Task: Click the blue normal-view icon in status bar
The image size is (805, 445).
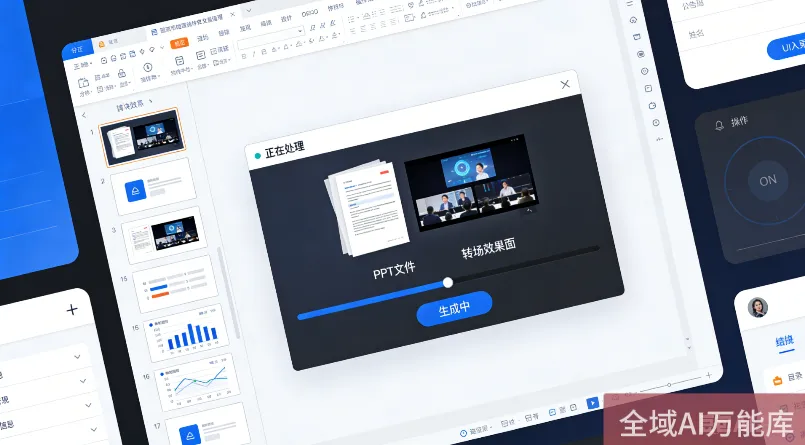Action: pyautogui.click(x=552, y=412)
